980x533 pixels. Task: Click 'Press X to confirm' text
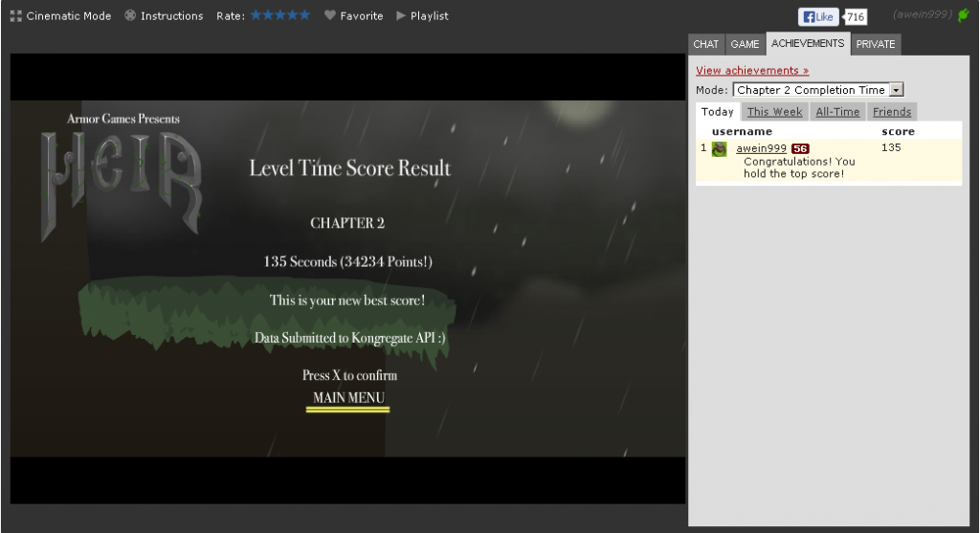click(350, 375)
